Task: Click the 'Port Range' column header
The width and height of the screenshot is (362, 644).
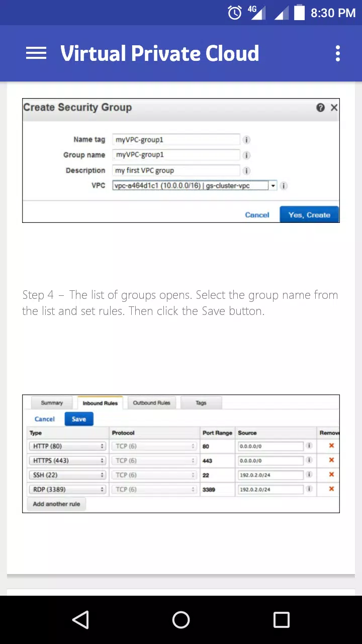Action: click(x=217, y=433)
